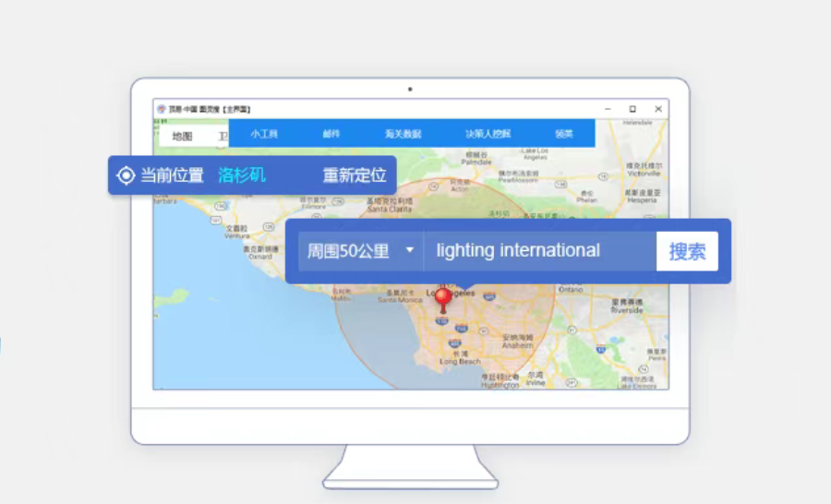Screen dimensions: 831x504
Task: Open the 决策人挖掘 menu item
Action: [x=488, y=134]
